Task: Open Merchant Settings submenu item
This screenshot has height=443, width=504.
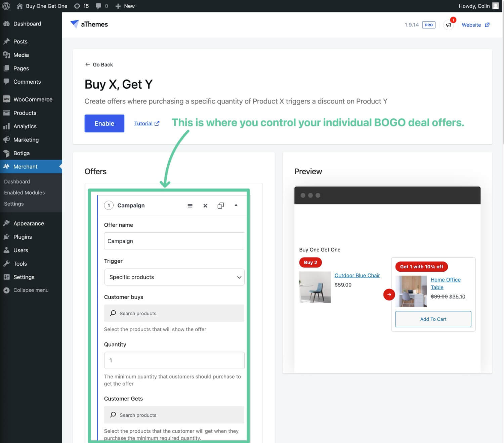Action: (x=14, y=204)
